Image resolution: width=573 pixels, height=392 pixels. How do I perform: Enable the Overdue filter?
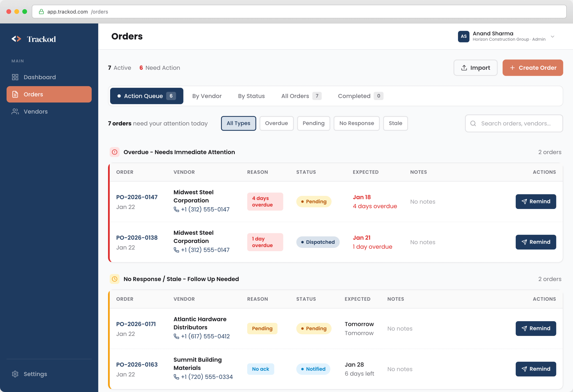pyautogui.click(x=276, y=123)
